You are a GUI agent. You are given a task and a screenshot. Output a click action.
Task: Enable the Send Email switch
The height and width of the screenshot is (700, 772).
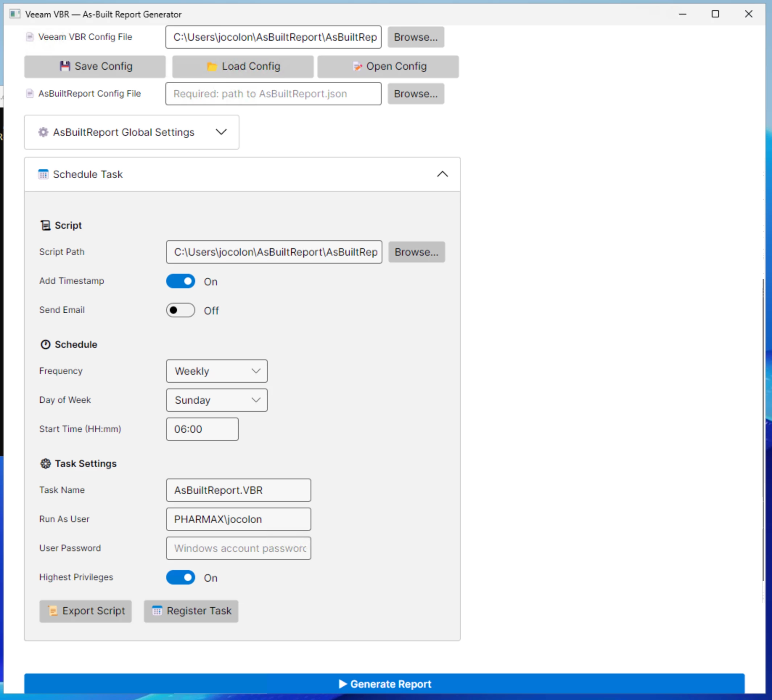click(180, 310)
